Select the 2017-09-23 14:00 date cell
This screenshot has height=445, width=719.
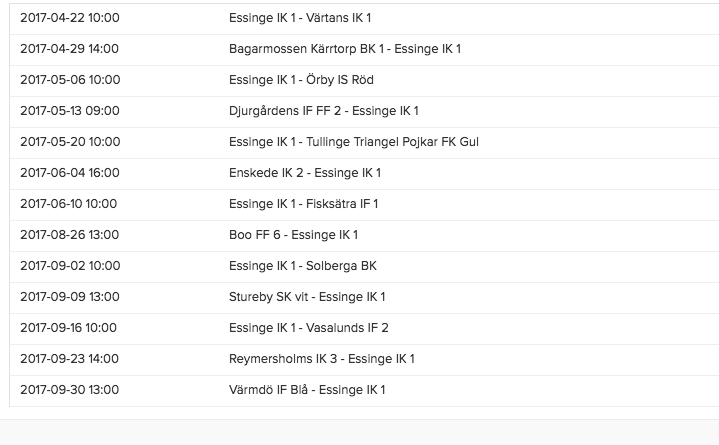(69, 359)
